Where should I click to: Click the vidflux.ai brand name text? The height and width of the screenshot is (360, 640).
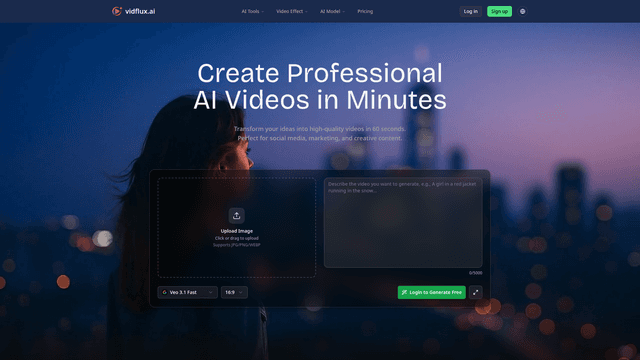(x=140, y=11)
